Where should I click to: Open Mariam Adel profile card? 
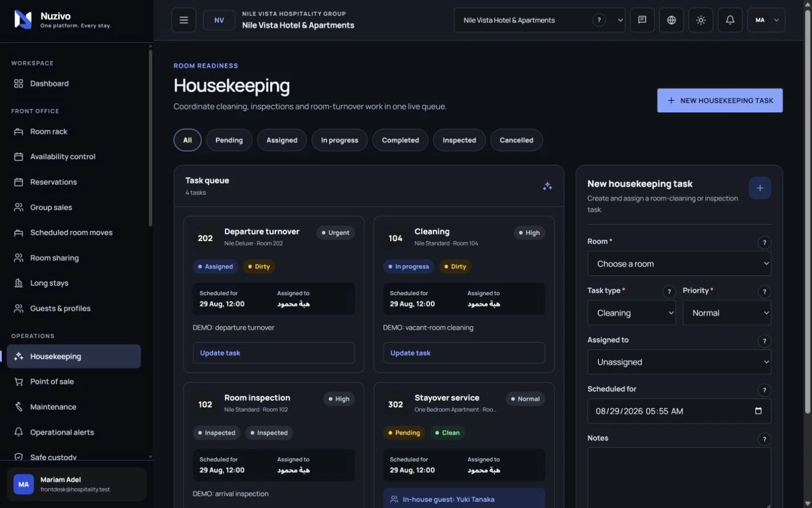(76, 484)
